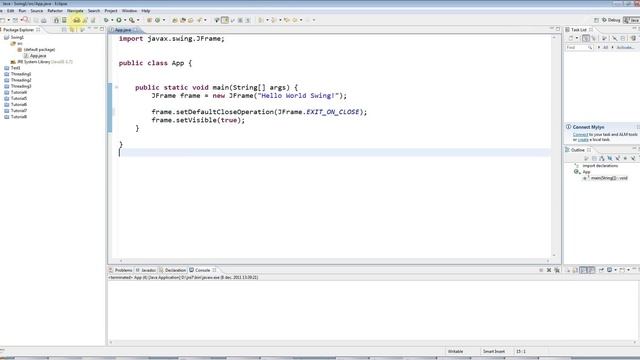This screenshot has height=360, width=640.
Task: Open the Run menu
Action: [x=22, y=11]
